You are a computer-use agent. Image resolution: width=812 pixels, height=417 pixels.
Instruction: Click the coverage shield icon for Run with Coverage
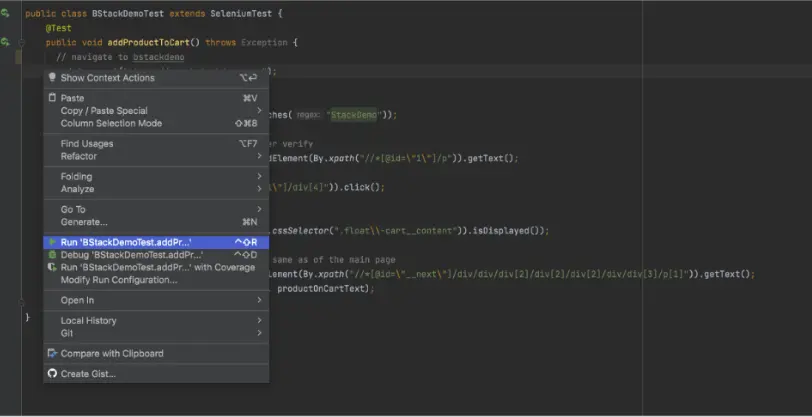[x=52, y=267]
